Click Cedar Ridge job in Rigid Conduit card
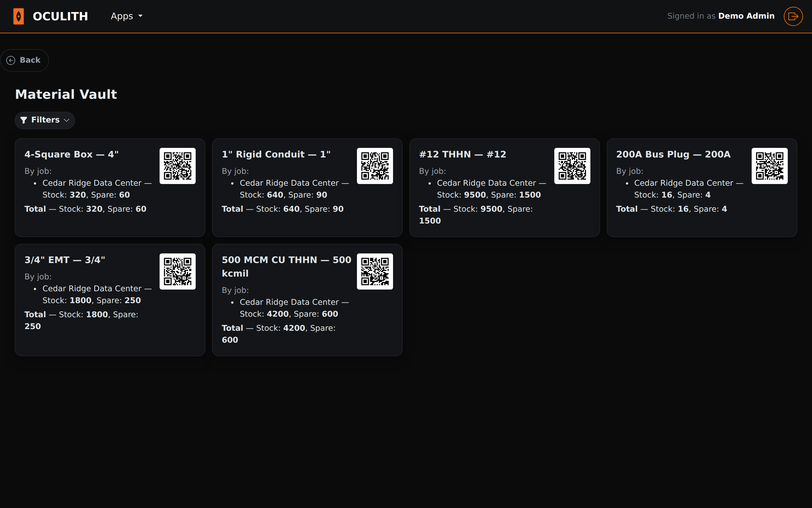The width and height of the screenshot is (812, 508). coord(294,189)
